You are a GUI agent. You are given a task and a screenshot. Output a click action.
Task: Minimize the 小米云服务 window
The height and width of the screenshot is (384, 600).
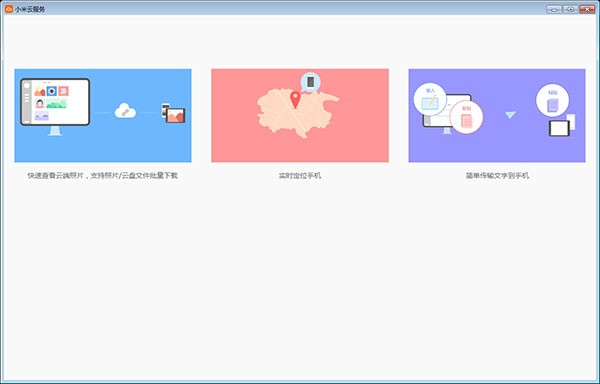(554, 9)
